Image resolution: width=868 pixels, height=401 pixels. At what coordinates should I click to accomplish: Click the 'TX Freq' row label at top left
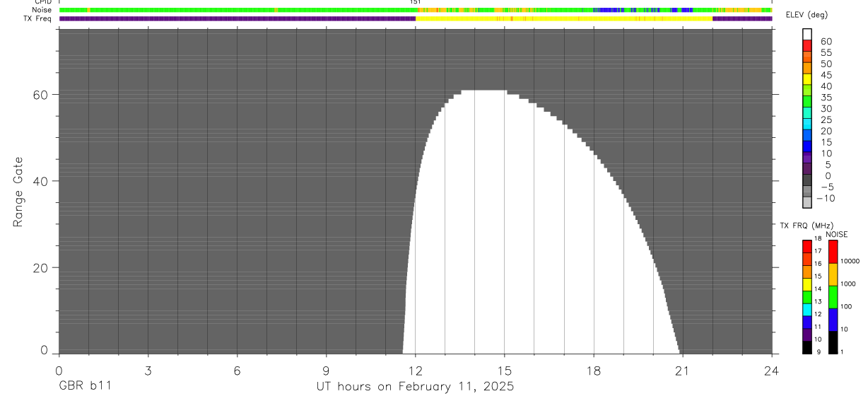coord(38,18)
